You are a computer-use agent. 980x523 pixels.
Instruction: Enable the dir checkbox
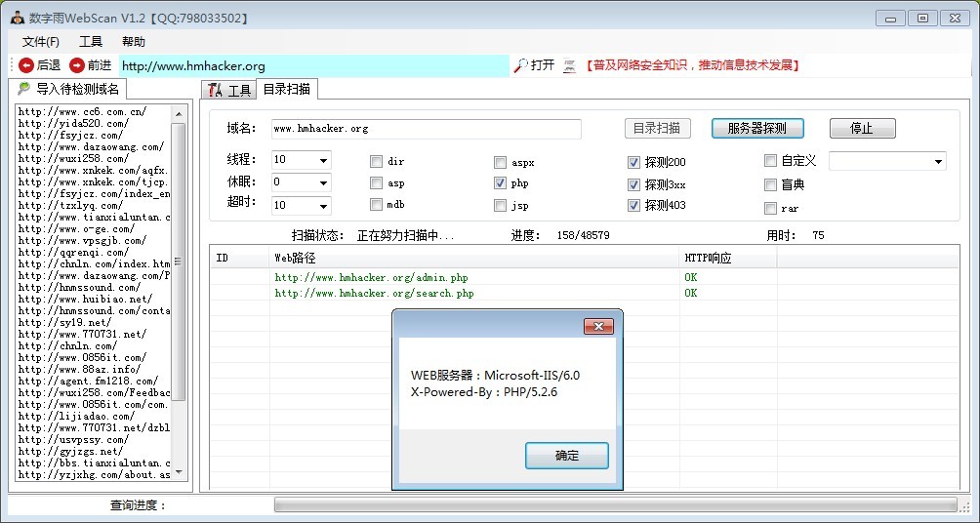pyautogui.click(x=376, y=162)
